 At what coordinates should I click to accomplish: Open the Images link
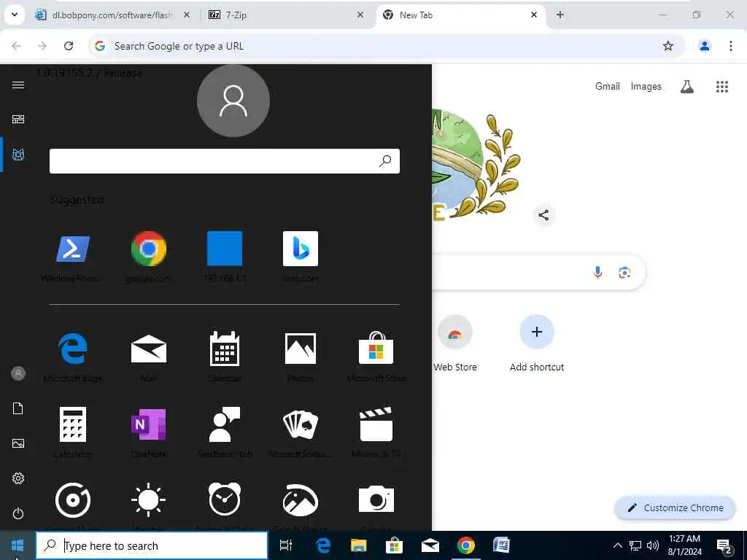[x=646, y=86]
